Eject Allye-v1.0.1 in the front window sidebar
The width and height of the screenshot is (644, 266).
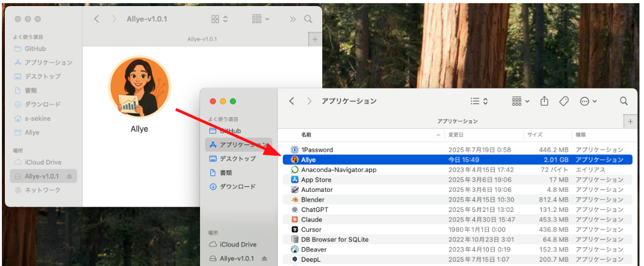click(265, 259)
